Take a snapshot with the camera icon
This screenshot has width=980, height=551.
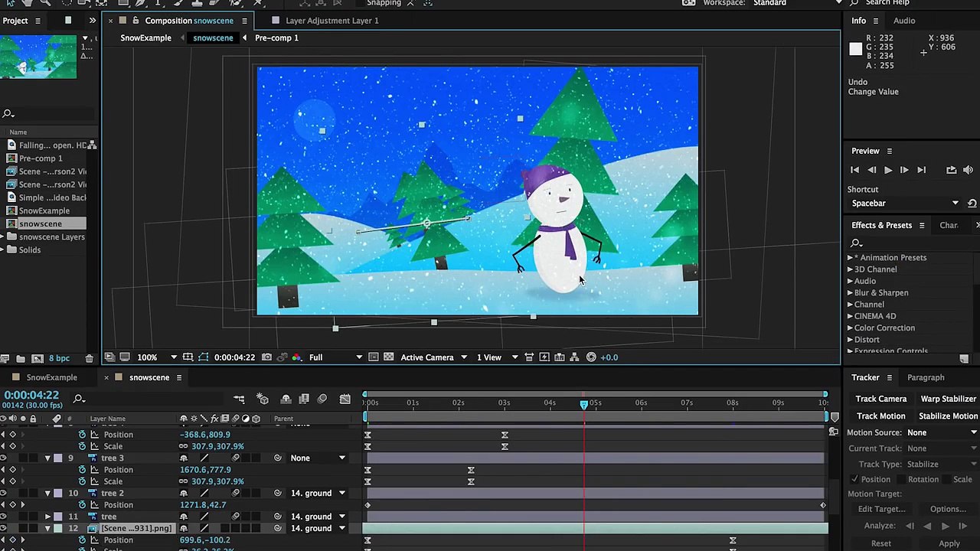[x=266, y=357]
